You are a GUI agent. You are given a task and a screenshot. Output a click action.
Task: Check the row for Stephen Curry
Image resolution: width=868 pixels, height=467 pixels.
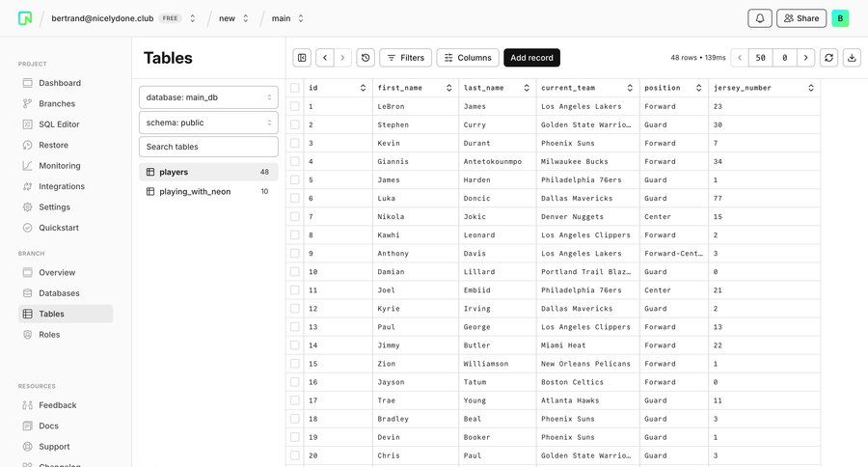tap(295, 124)
